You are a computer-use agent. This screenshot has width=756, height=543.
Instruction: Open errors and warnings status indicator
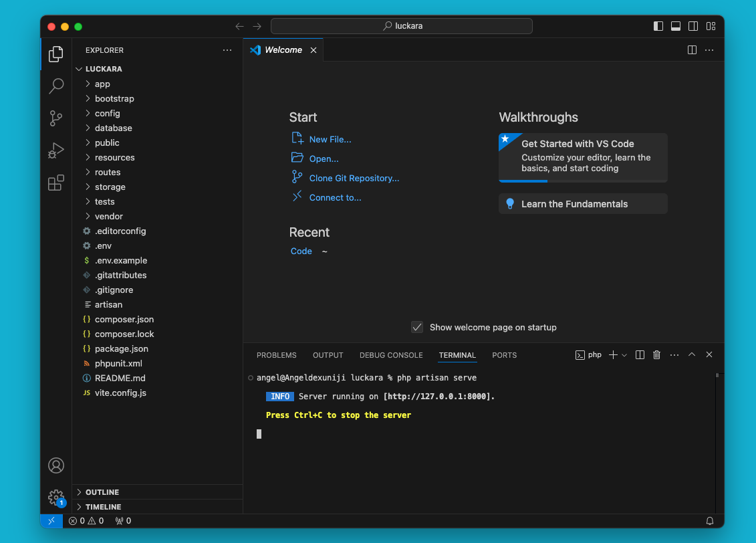click(86, 521)
